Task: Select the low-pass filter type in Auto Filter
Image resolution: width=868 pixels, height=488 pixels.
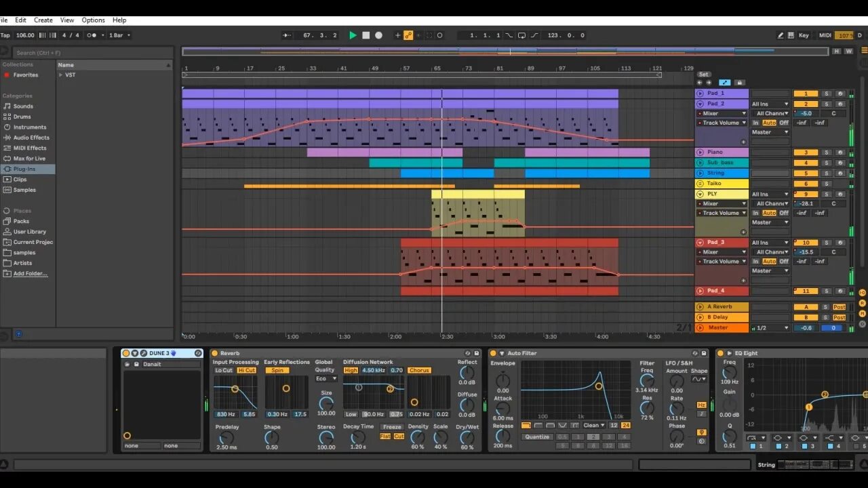Action: click(526, 426)
